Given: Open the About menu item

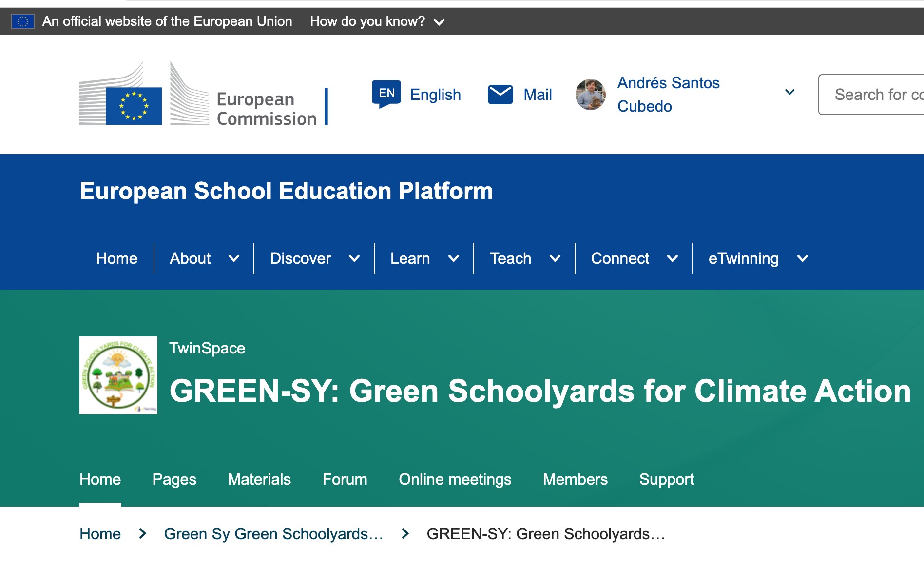Looking at the screenshot, I should click(x=190, y=258).
